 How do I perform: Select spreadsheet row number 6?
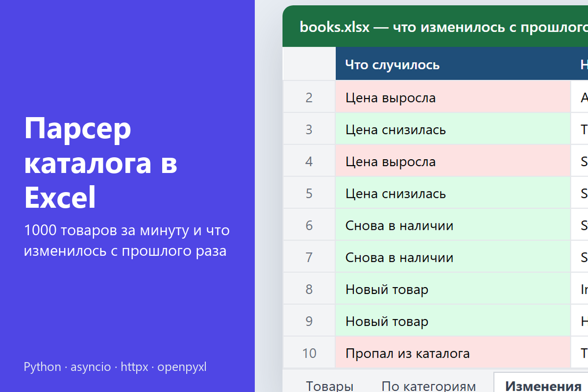(309, 225)
